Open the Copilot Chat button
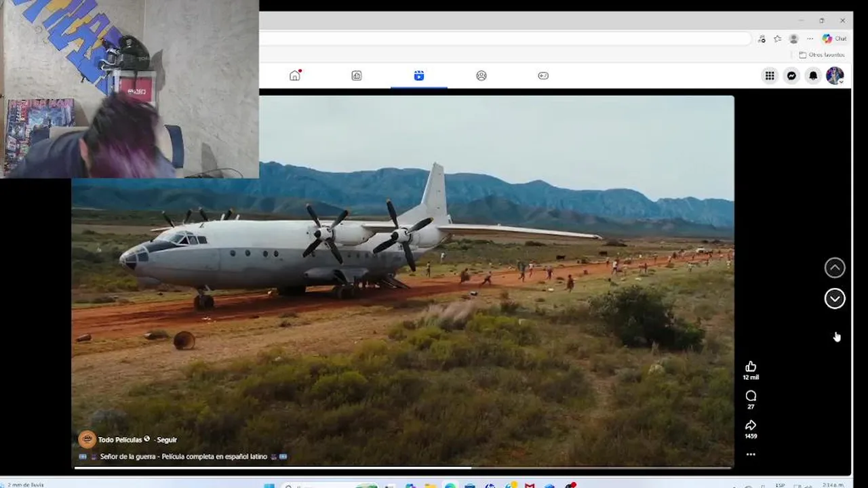 834,39
